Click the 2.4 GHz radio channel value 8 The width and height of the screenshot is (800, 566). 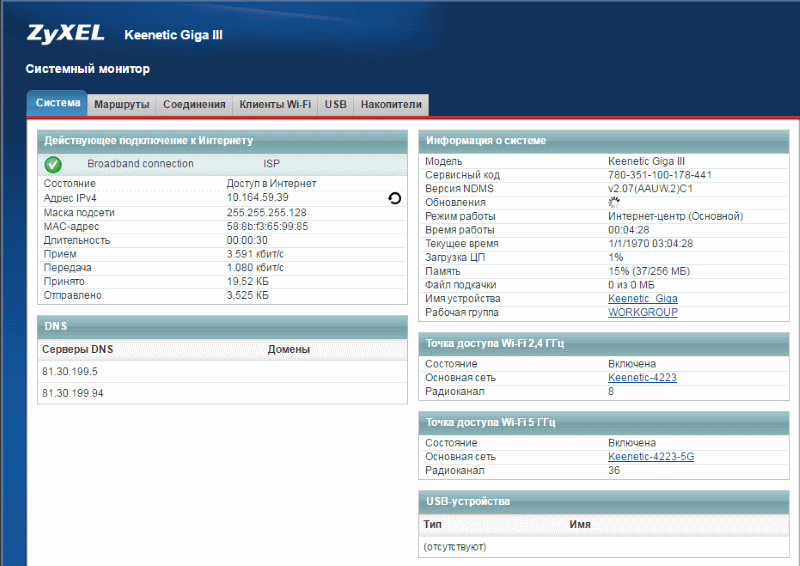(x=611, y=391)
